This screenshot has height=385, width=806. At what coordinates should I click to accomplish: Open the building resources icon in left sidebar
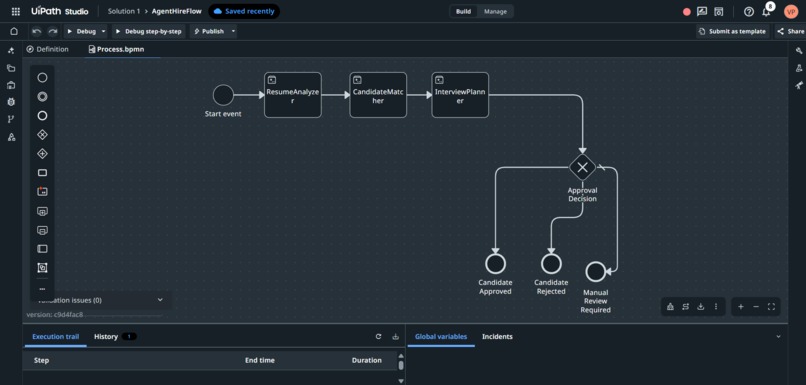pos(11,85)
